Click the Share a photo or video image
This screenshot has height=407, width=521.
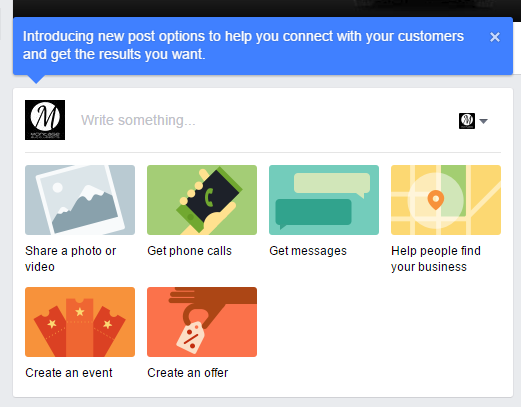pyautogui.click(x=80, y=200)
